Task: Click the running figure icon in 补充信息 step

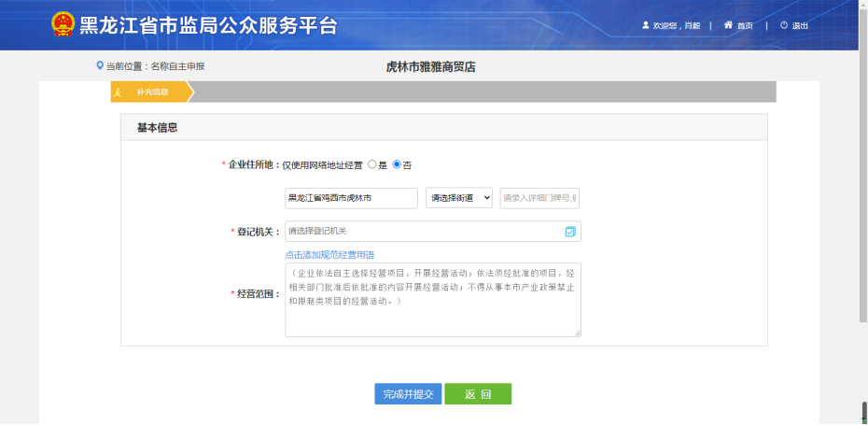Action: coord(118,92)
